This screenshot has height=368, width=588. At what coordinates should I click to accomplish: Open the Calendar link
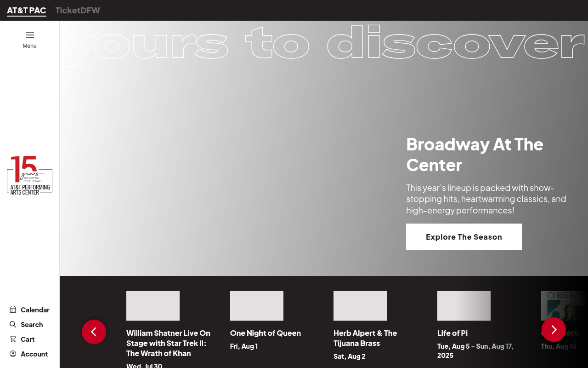[35, 310]
